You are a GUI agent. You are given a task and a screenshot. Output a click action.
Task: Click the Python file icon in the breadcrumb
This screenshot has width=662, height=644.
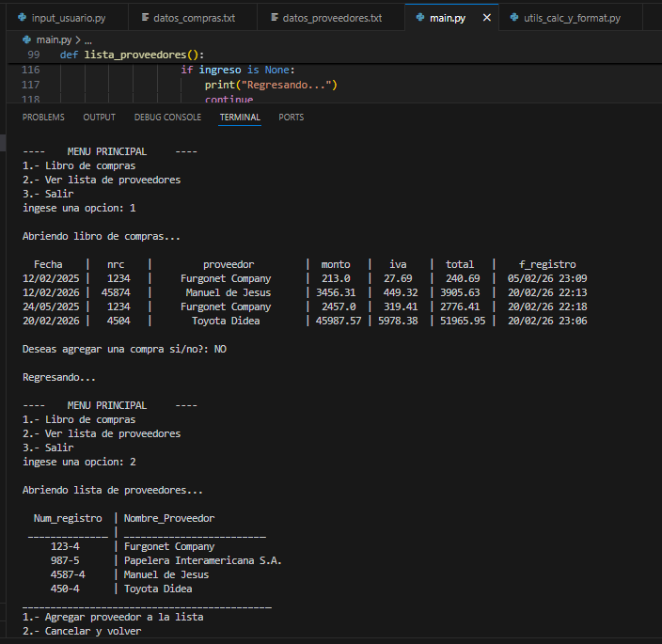pos(25,39)
